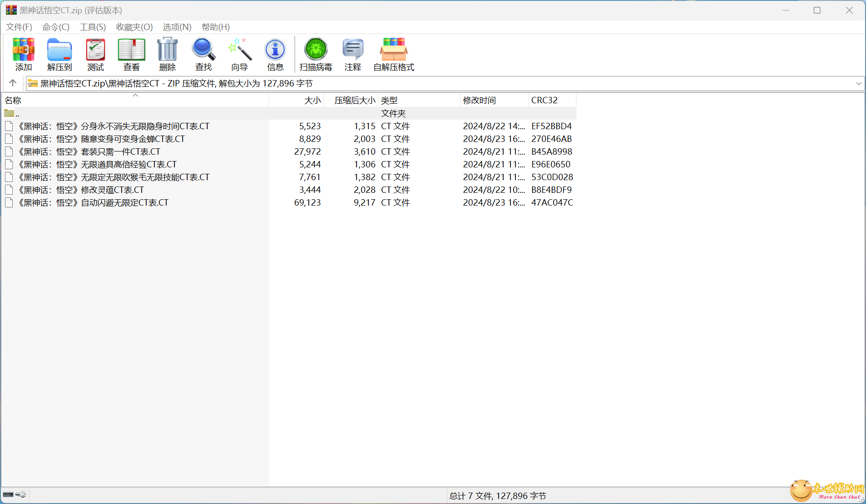
Task: Click CRC32 value 53C0D028
Action: (x=552, y=177)
